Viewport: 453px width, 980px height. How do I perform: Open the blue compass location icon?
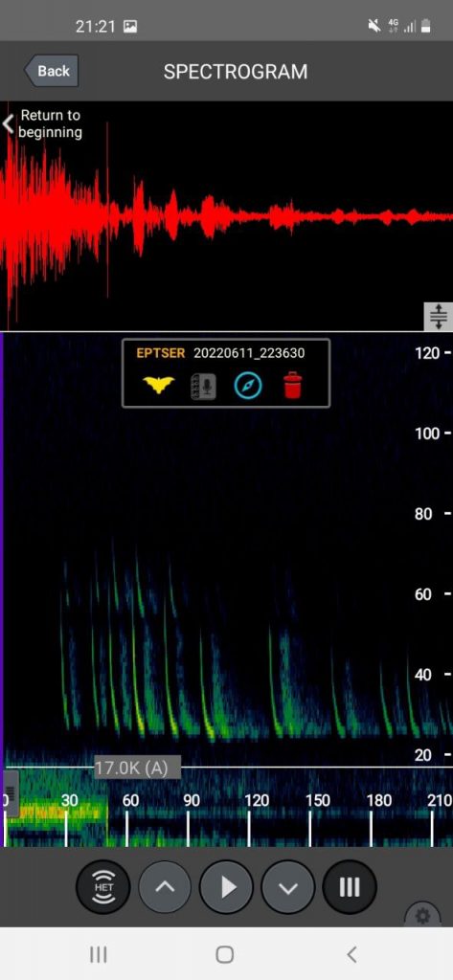pyautogui.click(x=248, y=386)
